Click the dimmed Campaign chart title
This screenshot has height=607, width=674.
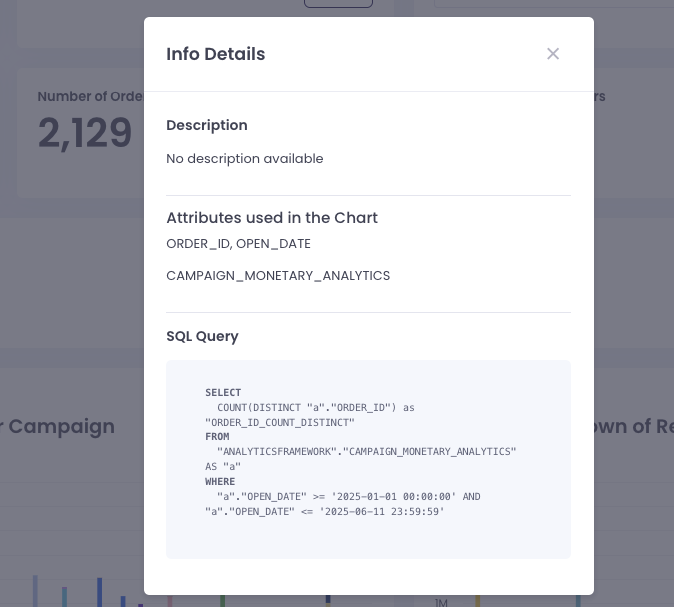coord(58,426)
